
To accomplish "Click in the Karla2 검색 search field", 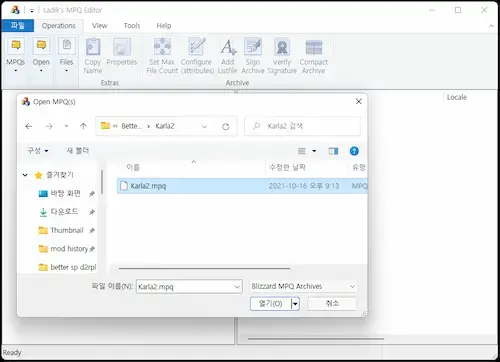I will 302,126.
